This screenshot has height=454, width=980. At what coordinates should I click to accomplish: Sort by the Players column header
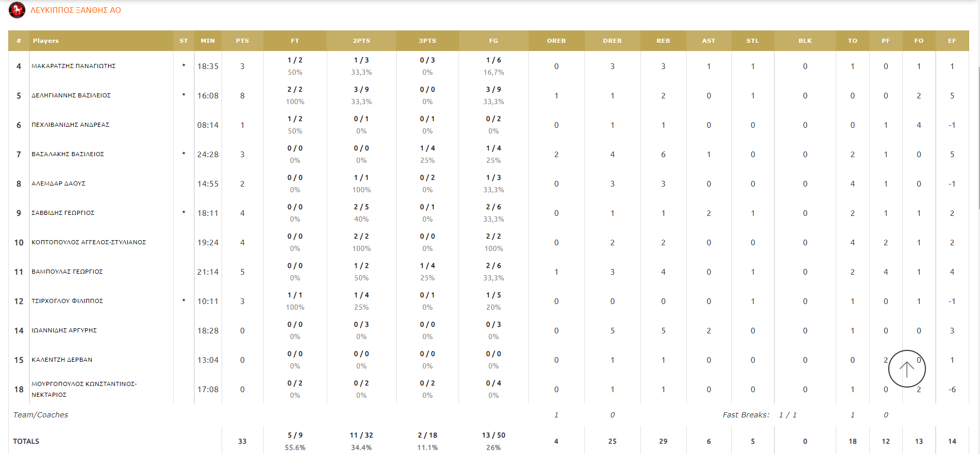click(x=46, y=41)
